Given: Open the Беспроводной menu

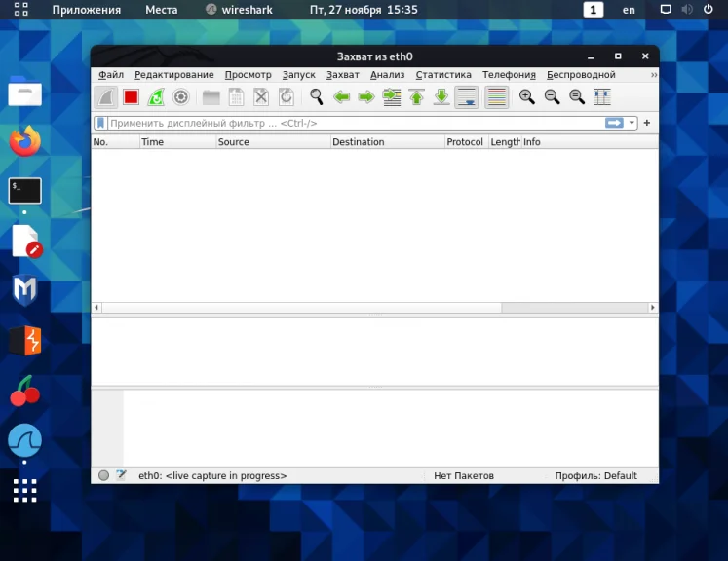Looking at the screenshot, I should 581,75.
